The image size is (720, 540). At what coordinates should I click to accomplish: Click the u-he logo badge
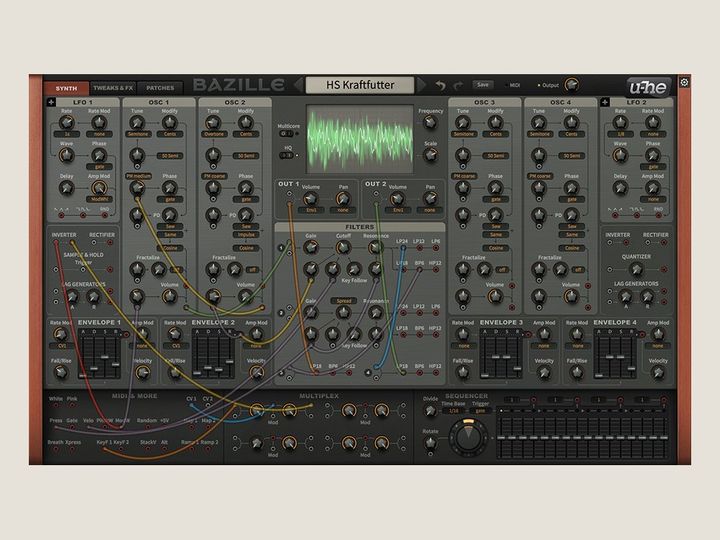click(x=647, y=86)
